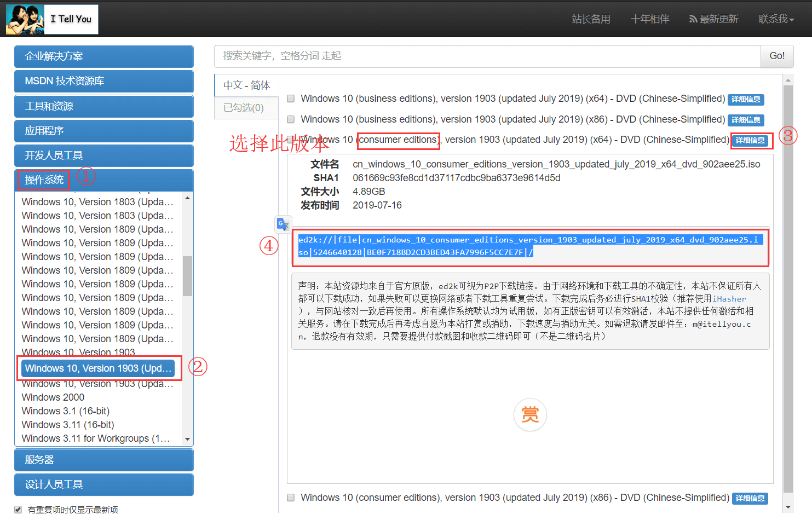Image resolution: width=812 pixels, height=520 pixels.
Task: Expand the 开发人员工具 category
Action: (x=103, y=155)
